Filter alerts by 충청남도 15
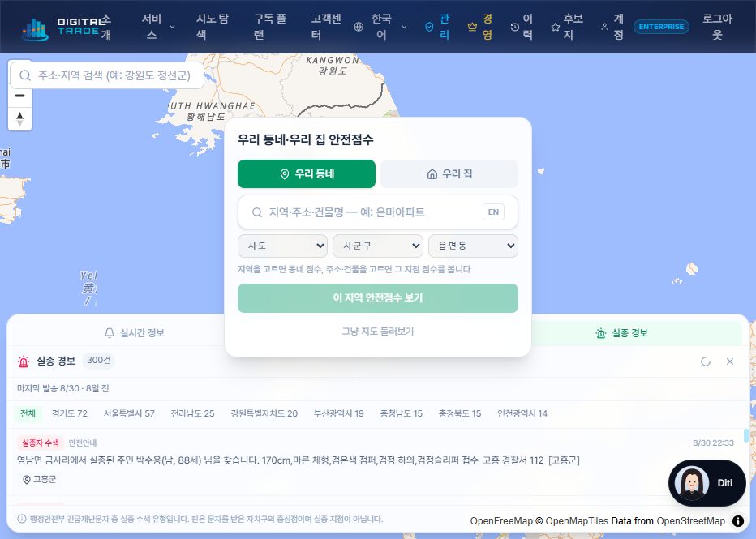 [402, 413]
